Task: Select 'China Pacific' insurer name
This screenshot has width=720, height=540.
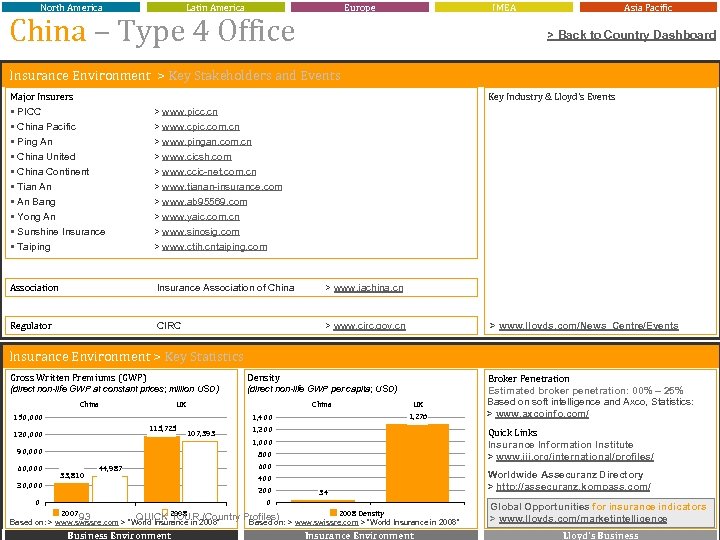Action: tap(46, 127)
